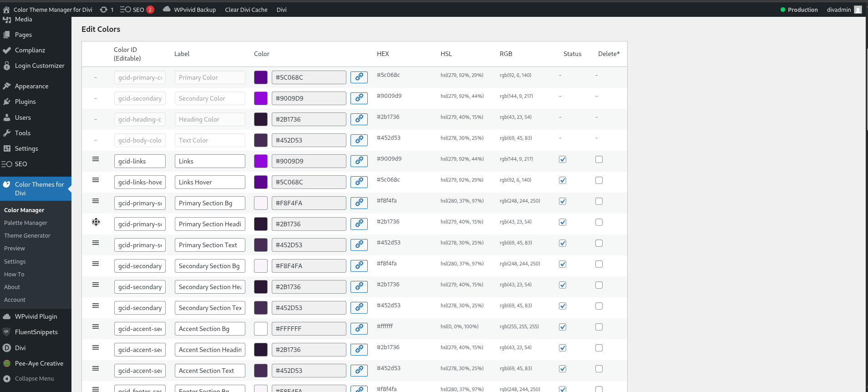Click the link icon next to Secondary Color
The image size is (868, 392).
pyautogui.click(x=359, y=98)
